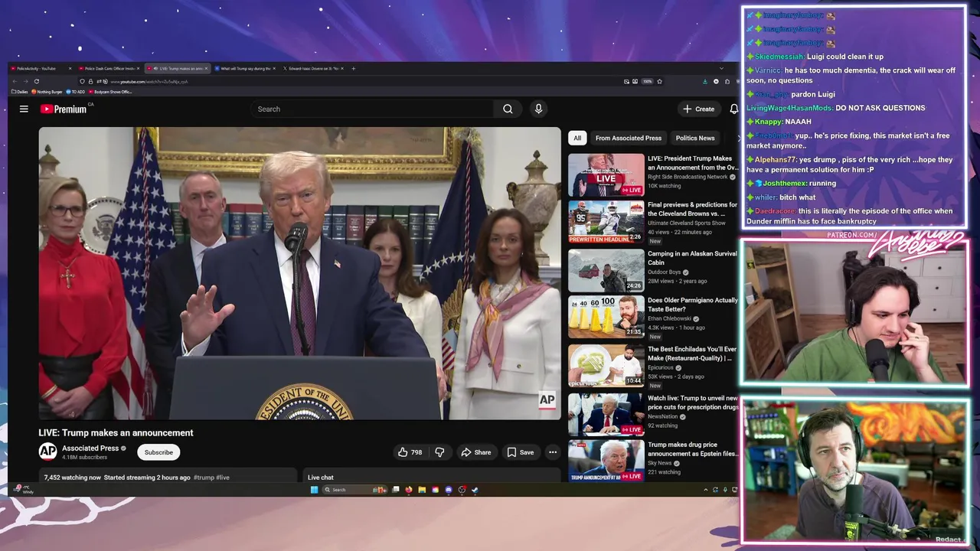Click the Associated Press channel avatar
This screenshot has width=980, height=551.
click(x=47, y=452)
